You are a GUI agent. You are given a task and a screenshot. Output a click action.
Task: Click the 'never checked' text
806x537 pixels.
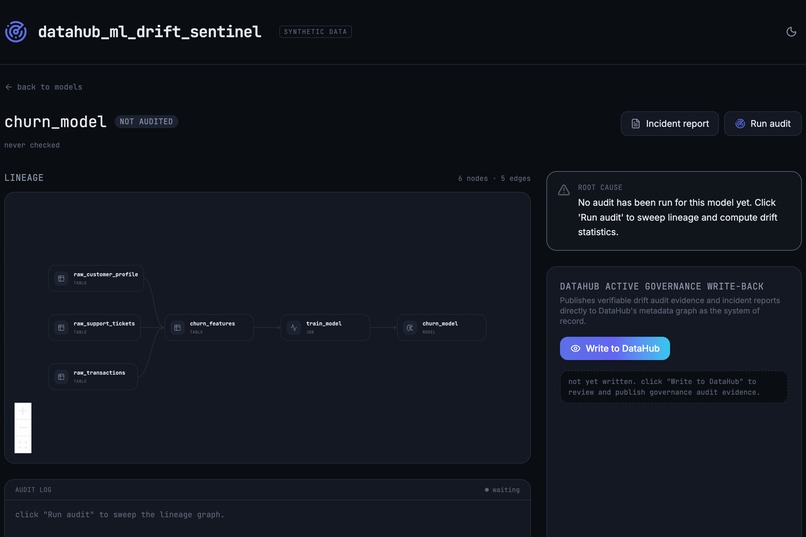tap(32, 145)
